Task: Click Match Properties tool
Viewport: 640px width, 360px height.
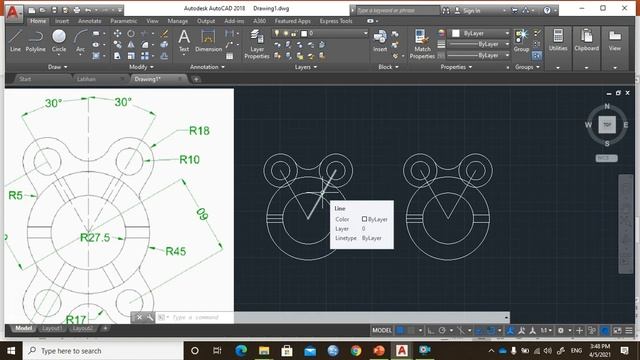Action: (x=422, y=44)
